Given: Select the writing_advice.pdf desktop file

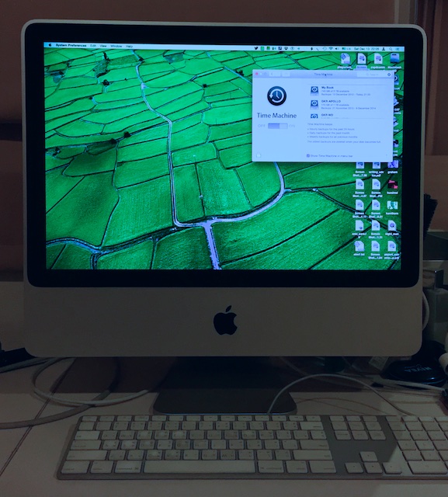Looking at the screenshot, I should pyautogui.click(x=376, y=169).
